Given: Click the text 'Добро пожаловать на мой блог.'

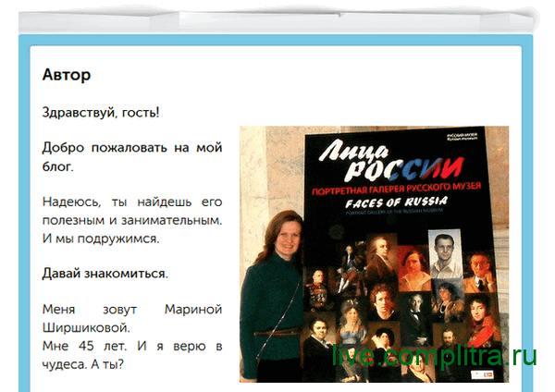Looking at the screenshot, I should (x=132, y=156).
